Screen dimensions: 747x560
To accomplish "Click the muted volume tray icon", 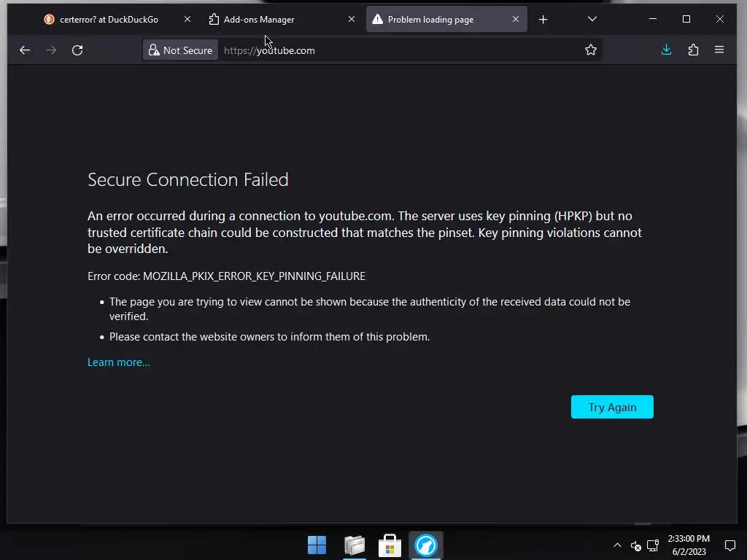I will click(x=635, y=545).
